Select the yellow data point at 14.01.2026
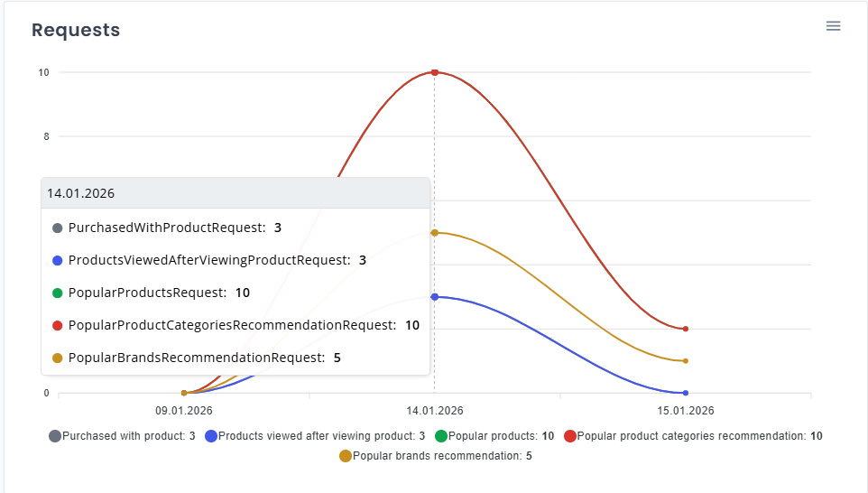 (x=435, y=233)
